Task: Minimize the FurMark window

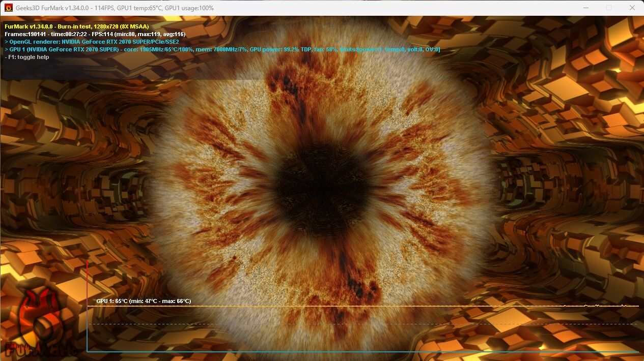Action: click(585, 8)
